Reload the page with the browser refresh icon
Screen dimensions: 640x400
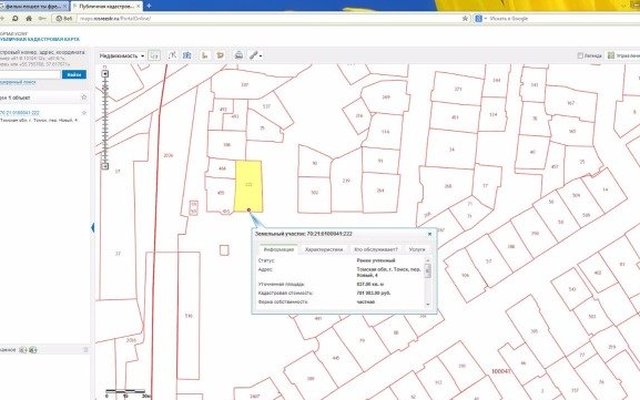[x=15, y=18]
